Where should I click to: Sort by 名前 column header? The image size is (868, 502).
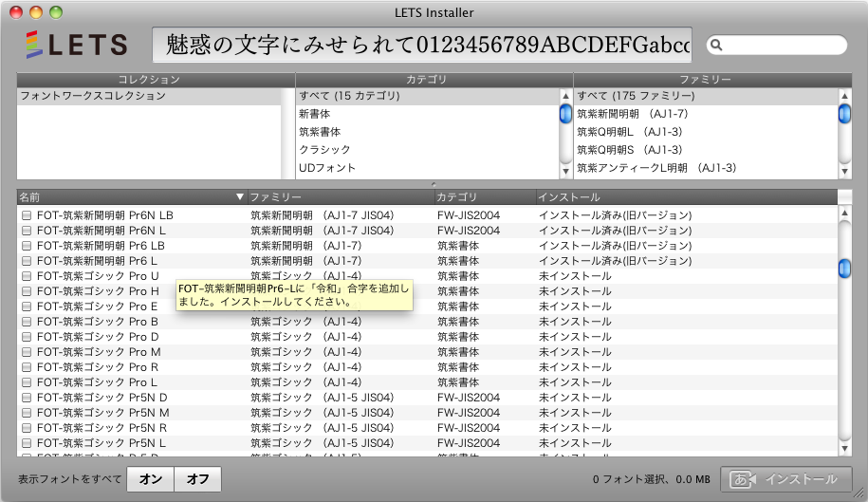[x=132, y=197]
